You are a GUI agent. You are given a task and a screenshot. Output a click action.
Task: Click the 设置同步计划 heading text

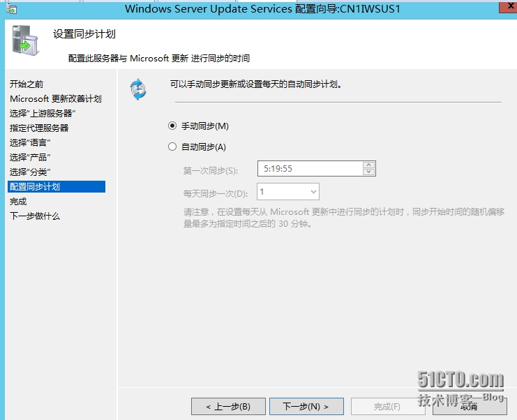(84, 34)
